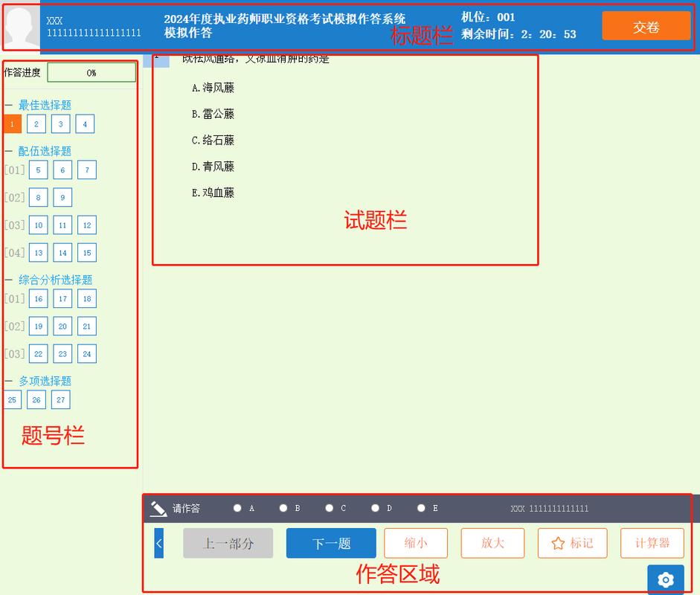700x595 pixels.
Task: Open question 20 box
Action: pyautogui.click(x=62, y=327)
